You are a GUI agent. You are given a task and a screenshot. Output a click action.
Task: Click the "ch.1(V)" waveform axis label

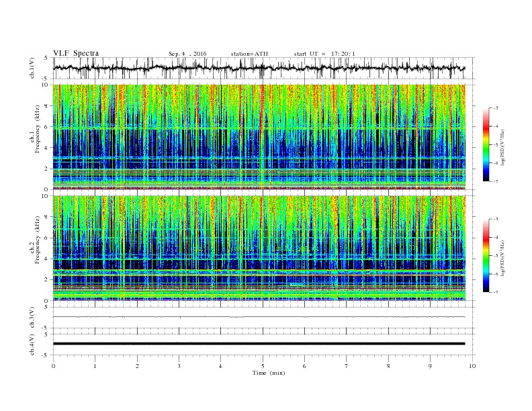[x=32, y=68]
